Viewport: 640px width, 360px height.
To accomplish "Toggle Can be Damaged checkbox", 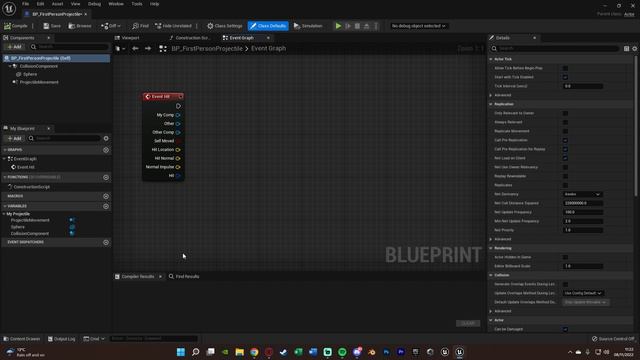I will pyautogui.click(x=565, y=329).
